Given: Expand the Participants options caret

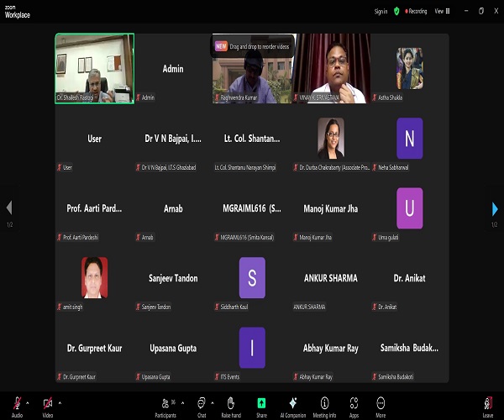Looking at the screenshot, I should pos(182,402).
